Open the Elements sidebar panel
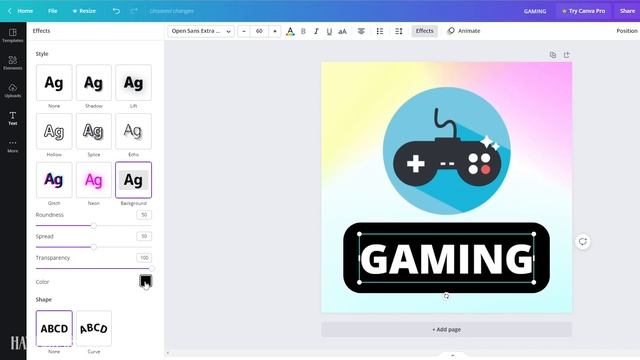This screenshot has height=360, width=640. pyautogui.click(x=13, y=63)
